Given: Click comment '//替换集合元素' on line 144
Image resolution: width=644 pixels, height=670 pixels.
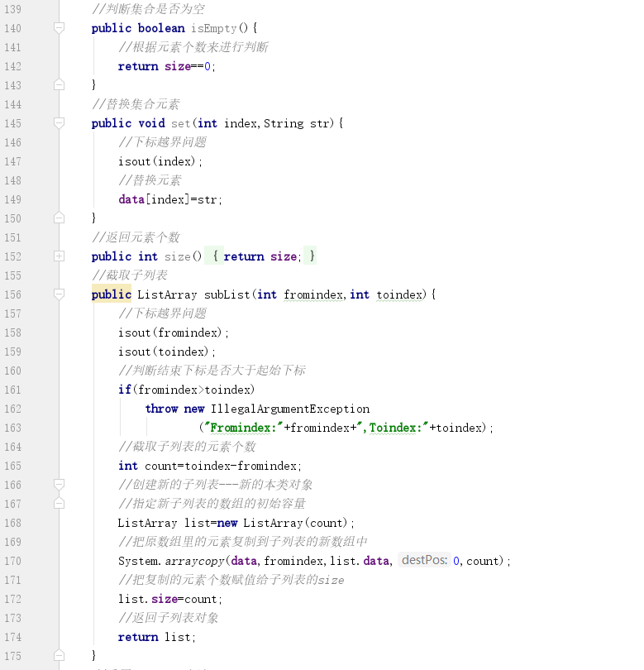Looking at the screenshot, I should (x=136, y=104).
